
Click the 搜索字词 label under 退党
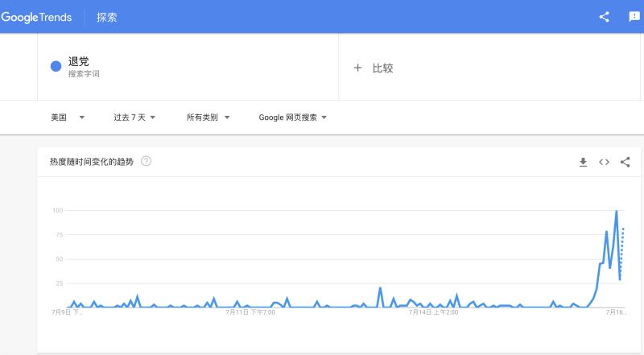point(84,74)
